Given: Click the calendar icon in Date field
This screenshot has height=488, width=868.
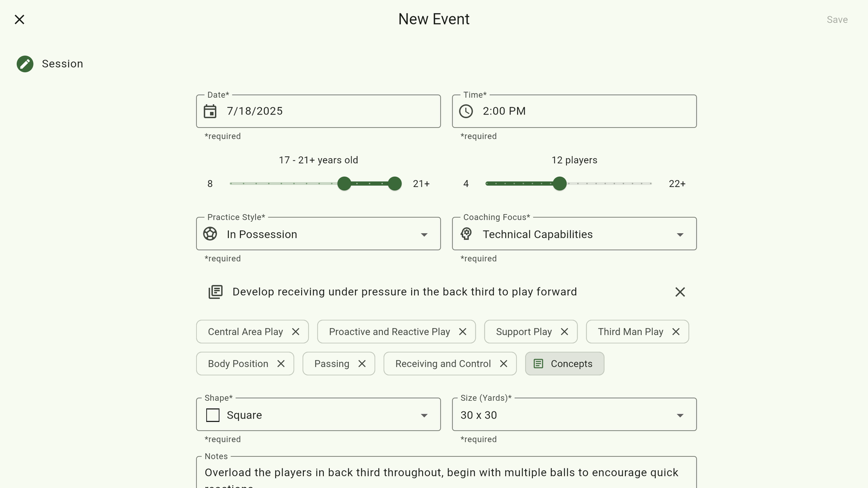Looking at the screenshot, I should tap(210, 111).
